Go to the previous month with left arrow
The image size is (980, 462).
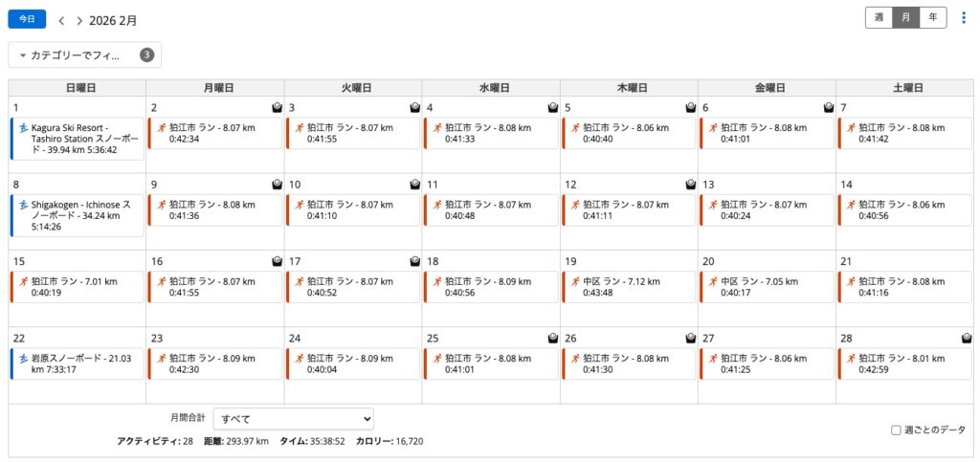[x=61, y=20]
